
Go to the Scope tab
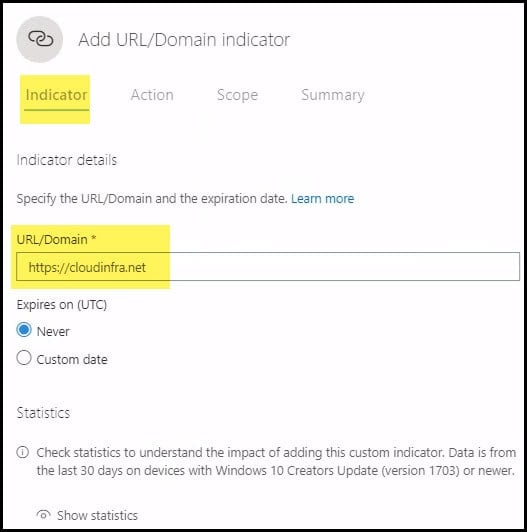pos(238,95)
